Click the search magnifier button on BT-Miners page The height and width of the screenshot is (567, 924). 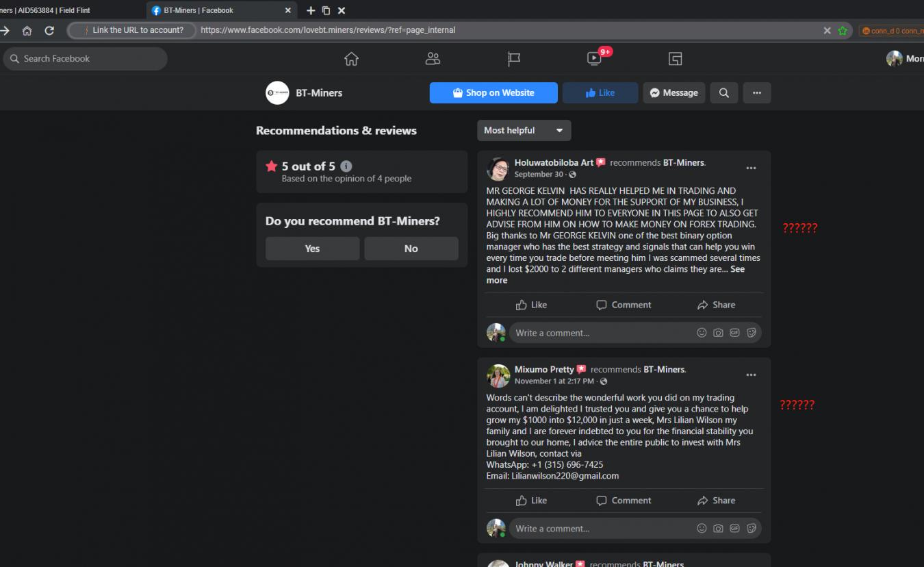click(724, 93)
